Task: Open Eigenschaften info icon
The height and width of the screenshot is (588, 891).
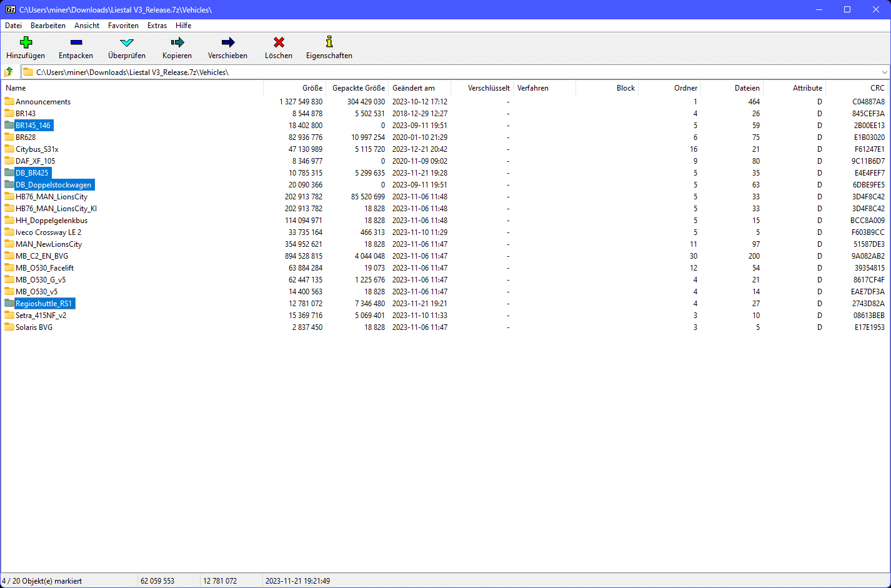Action: (x=329, y=42)
